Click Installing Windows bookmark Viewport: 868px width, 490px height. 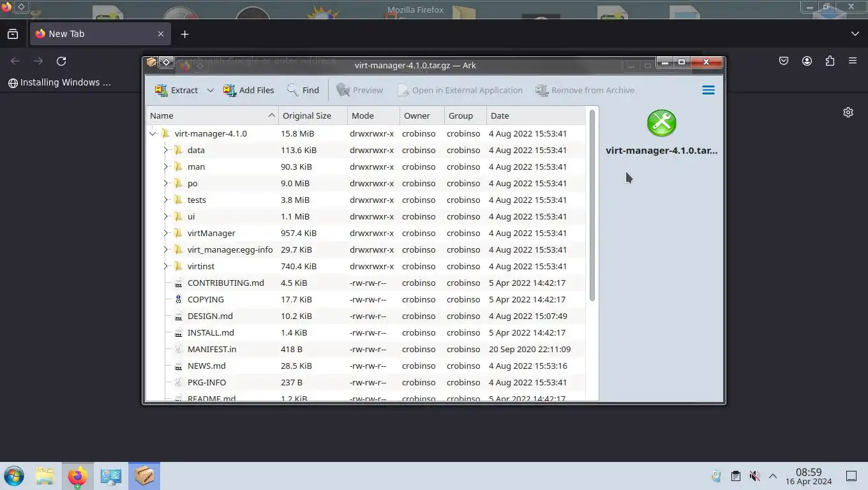point(59,82)
